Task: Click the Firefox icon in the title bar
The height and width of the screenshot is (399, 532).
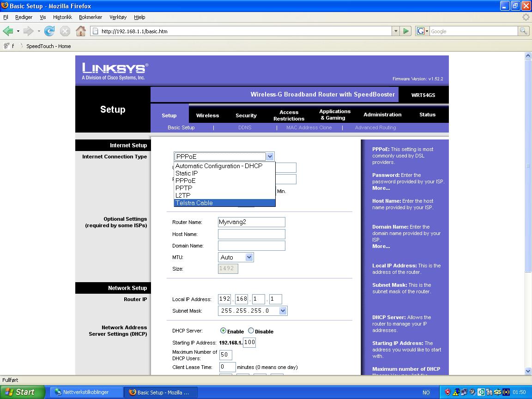Action: 5,6
